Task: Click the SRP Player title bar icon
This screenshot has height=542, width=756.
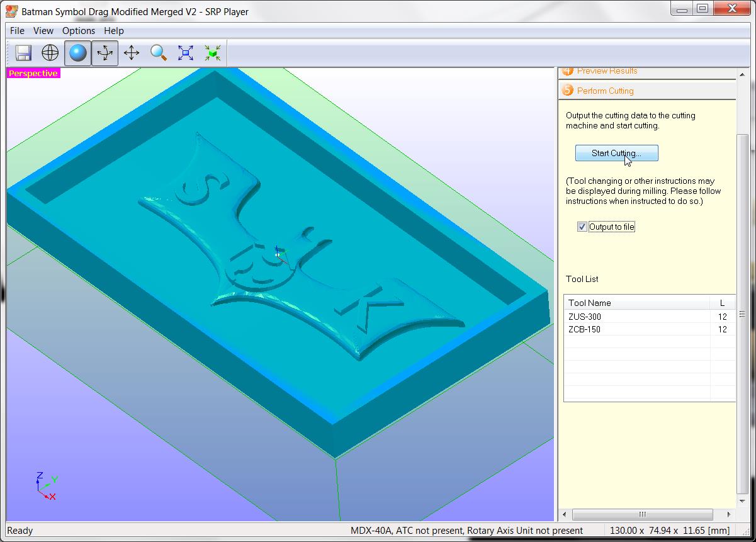Action: pos(11,11)
